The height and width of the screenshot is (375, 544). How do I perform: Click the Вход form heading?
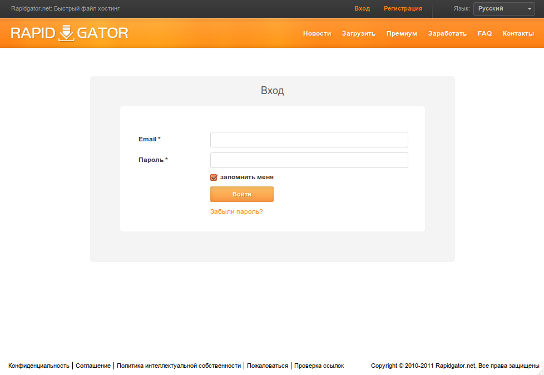272,91
